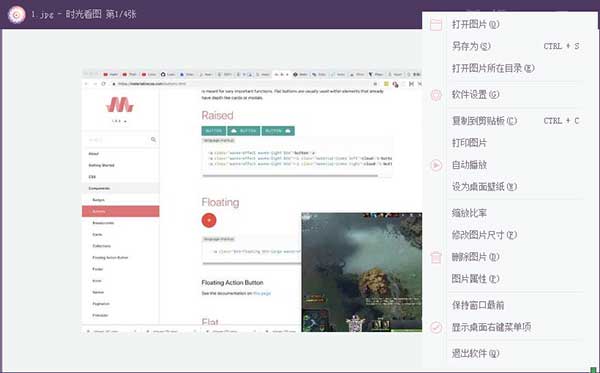Click the checkmark icon beside 显示桌面右键菜单项

coord(436,327)
